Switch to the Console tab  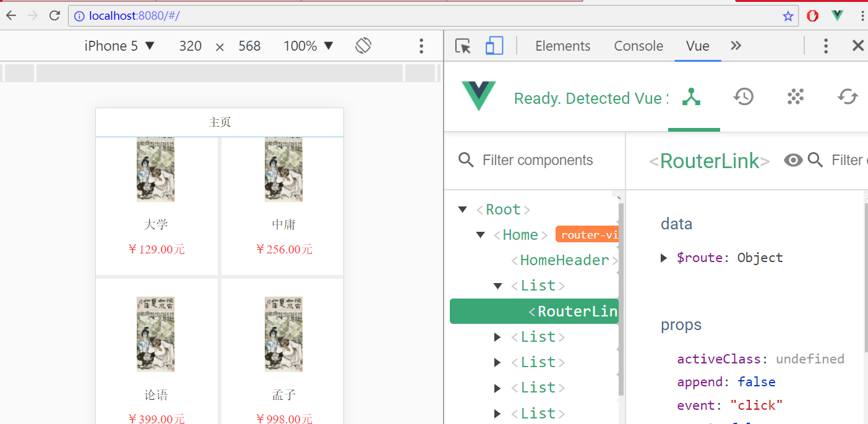[x=638, y=46]
